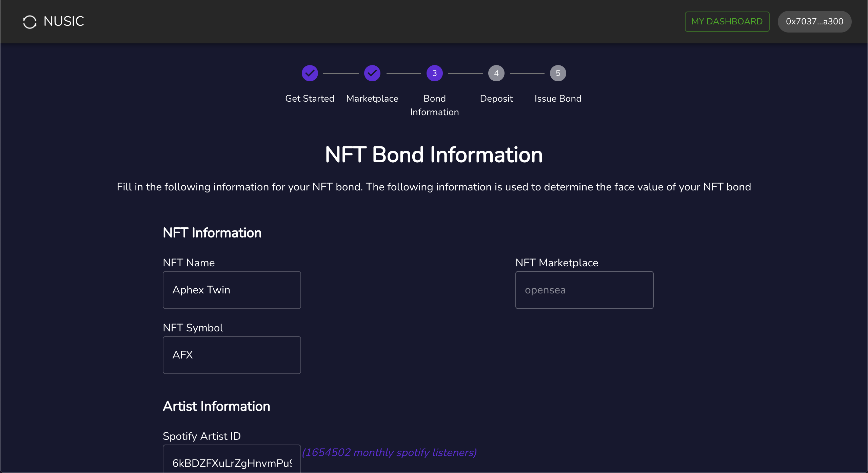
Task: Click the Marketplace completed checkmark icon
Action: pyautogui.click(x=372, y=73)
